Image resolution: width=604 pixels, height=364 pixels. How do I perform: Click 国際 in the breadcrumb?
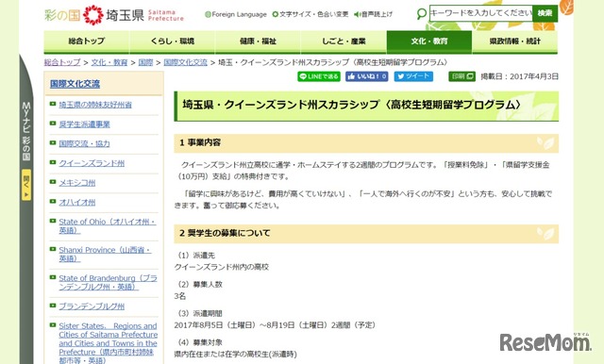(145, 62)
